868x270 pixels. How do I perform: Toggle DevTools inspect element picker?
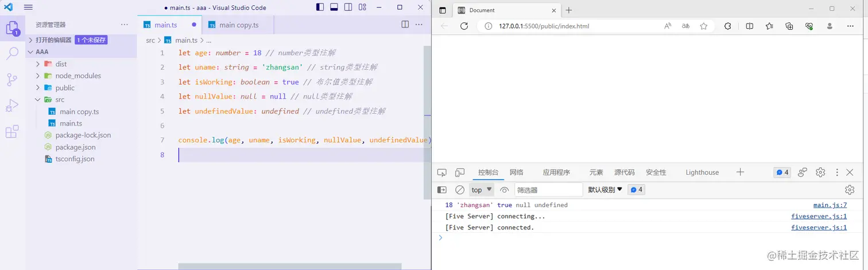(x=441, y=173)
